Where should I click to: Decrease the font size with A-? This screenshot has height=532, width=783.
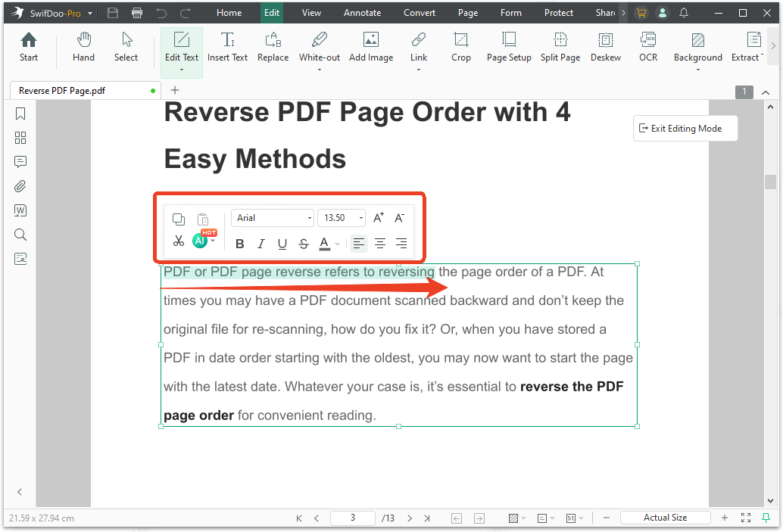click(400, 218)
